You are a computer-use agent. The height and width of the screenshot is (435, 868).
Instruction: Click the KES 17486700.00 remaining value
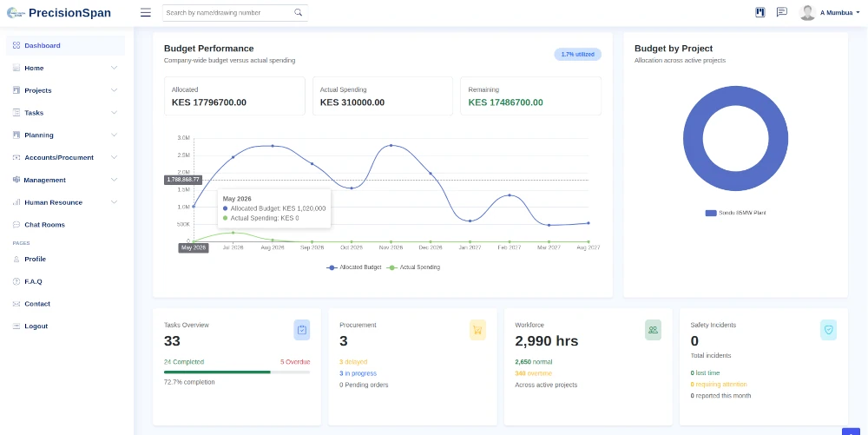click(x=505, y=102)
